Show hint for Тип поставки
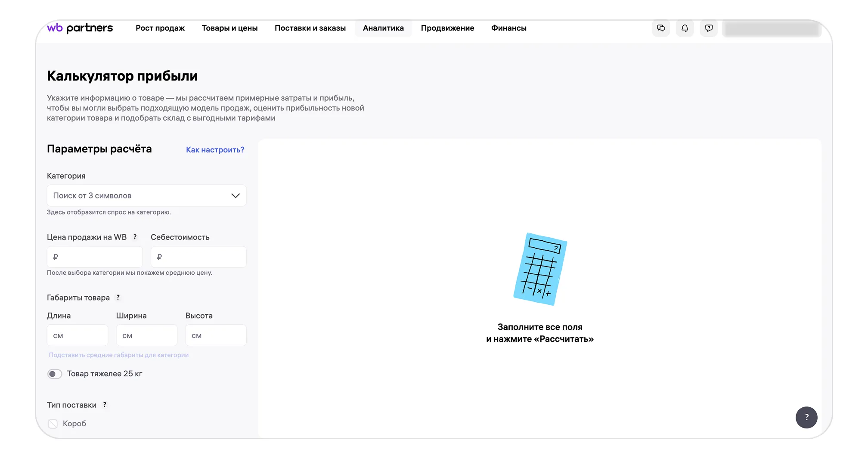The width and height of the screenshot is (868, 456). [x=105, y=405]
